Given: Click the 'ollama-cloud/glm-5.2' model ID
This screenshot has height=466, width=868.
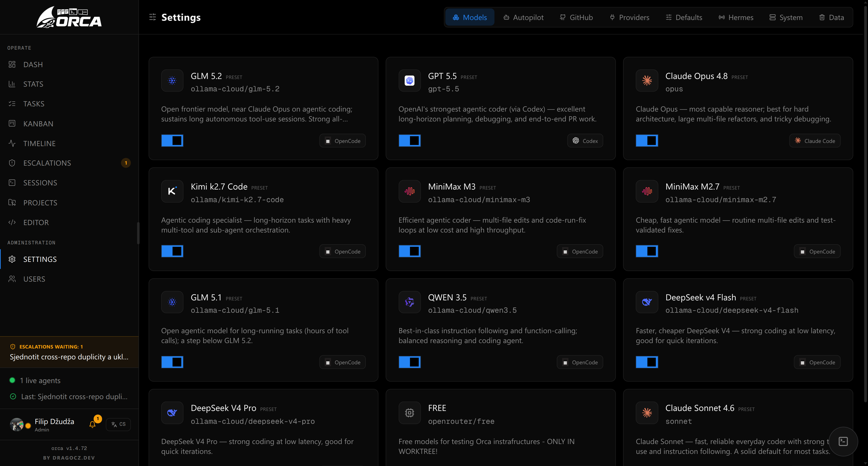Looking at the screenshot, I should [x=235, y=89].
